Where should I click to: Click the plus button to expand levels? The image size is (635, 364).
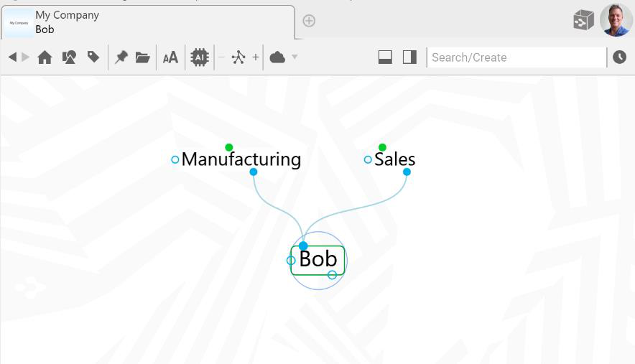click(255, 57)
